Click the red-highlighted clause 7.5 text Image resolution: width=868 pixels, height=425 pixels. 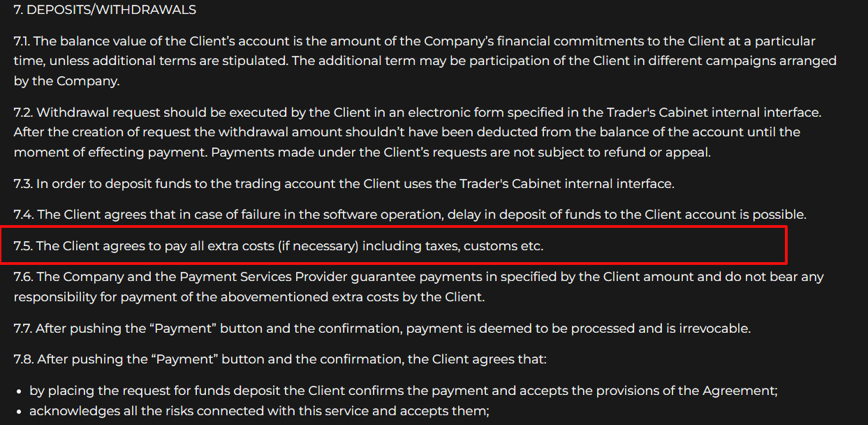(x=278, y=245)
